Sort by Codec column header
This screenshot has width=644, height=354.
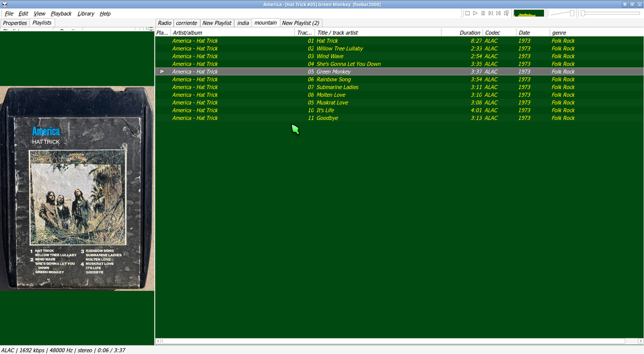point(500,33)
